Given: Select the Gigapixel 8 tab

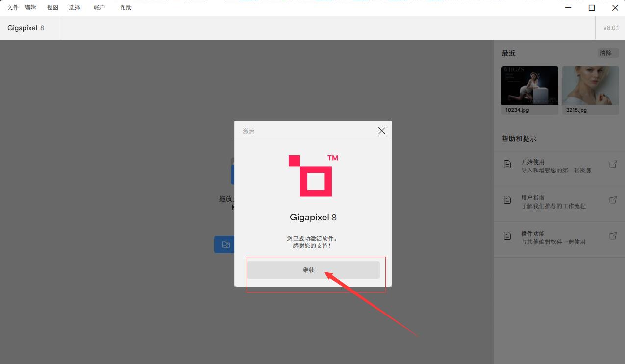Looking at the screenshot, I should [x=30, y=28].
